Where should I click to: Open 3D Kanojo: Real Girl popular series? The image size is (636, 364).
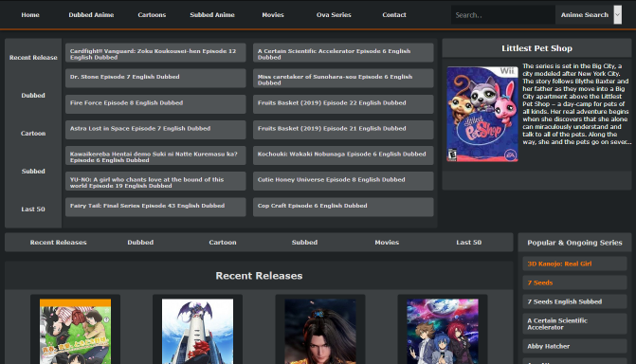tap(574, 264)
